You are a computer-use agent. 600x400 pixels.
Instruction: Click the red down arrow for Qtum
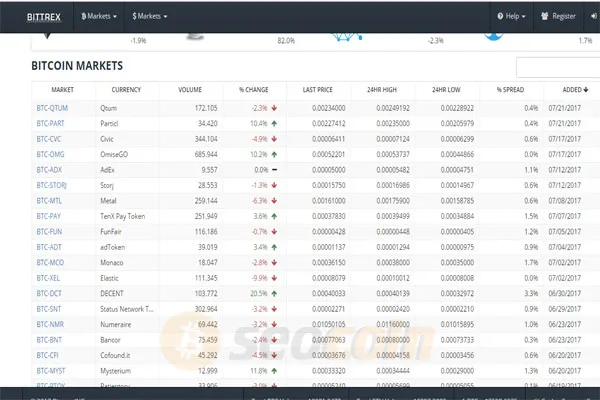[274, 108]
